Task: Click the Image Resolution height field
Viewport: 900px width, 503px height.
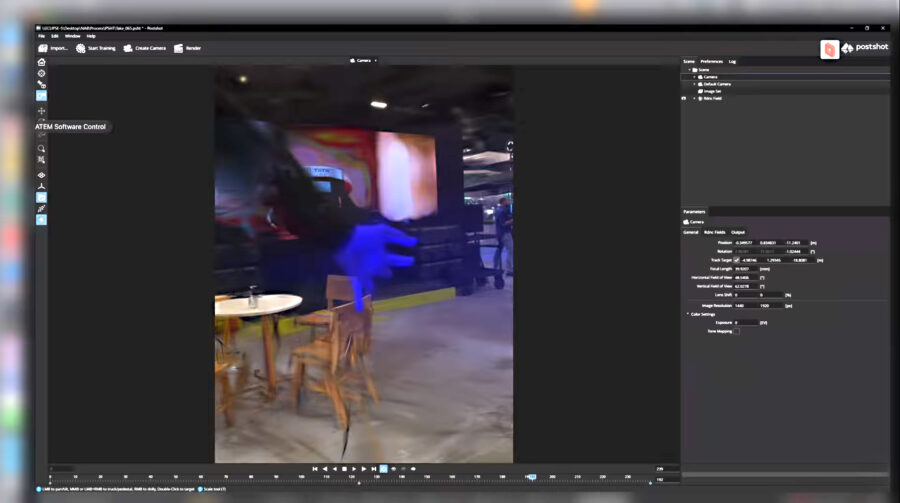Action: [x=771, y=306]
